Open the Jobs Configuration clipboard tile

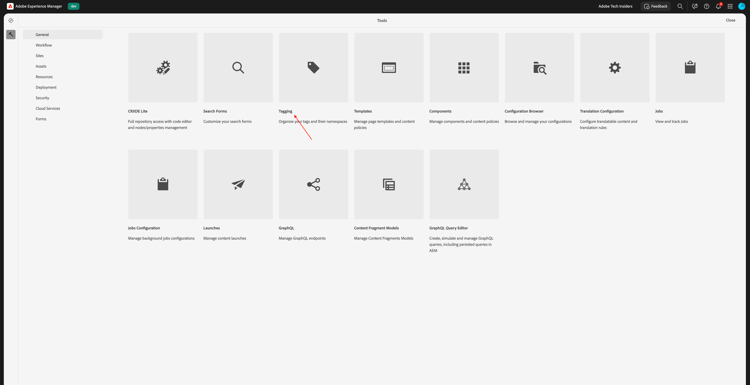click(163, 184)
